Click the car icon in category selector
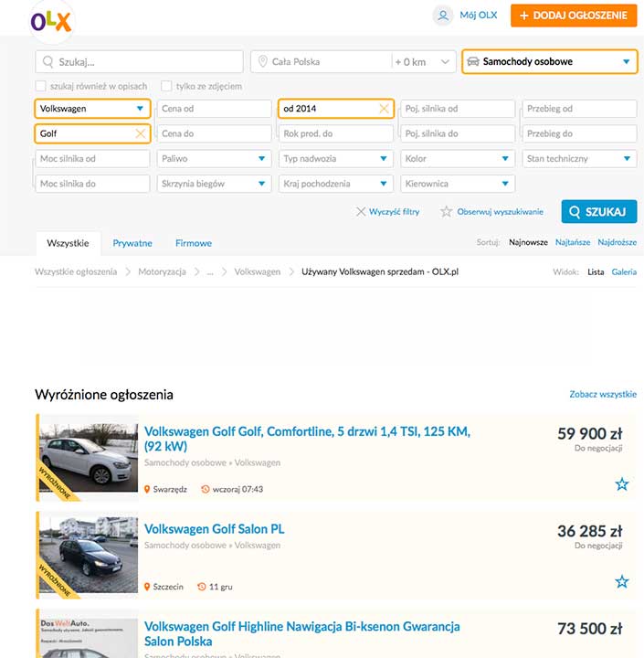The height and width of the screenshot is (658, 644). 473,62
